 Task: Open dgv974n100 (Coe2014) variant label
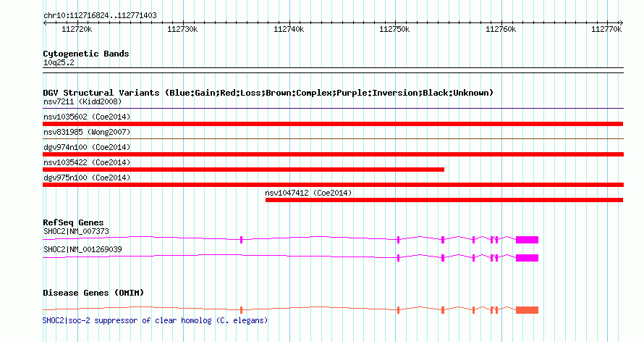87,147
